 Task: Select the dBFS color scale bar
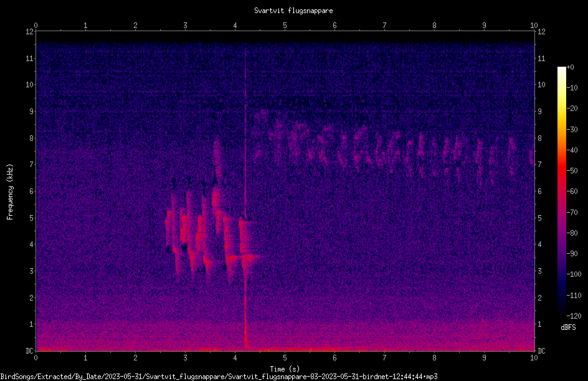click(561, 191)
